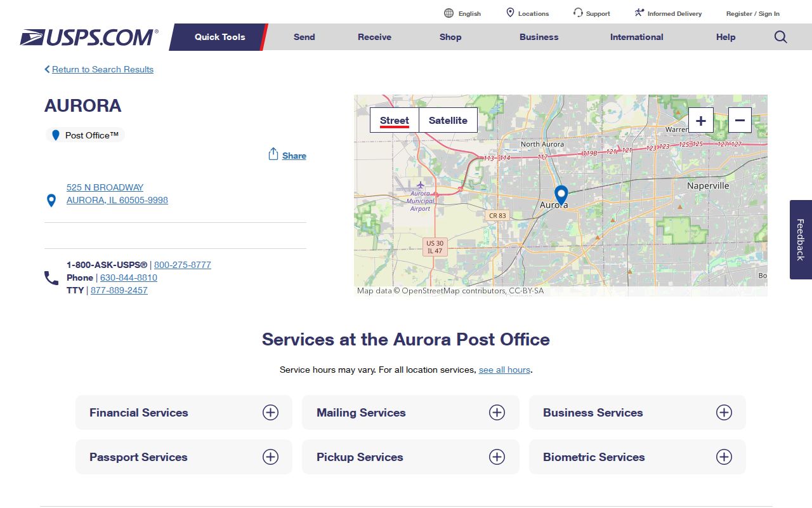
Task: Click the 800-275-8777 phone link
Action: (x=183, y=265)
